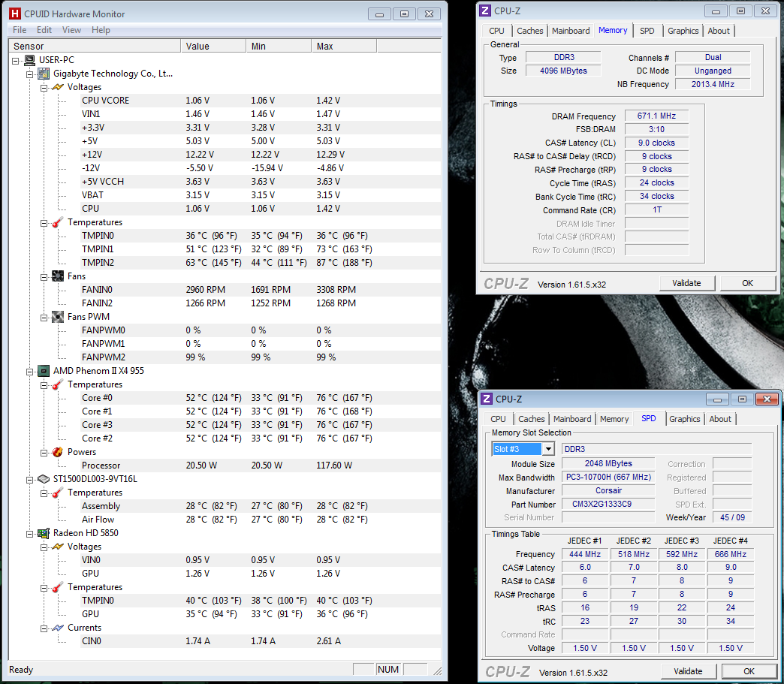
Task: Select the Air Flow temperature row
Action: [261, 519]
